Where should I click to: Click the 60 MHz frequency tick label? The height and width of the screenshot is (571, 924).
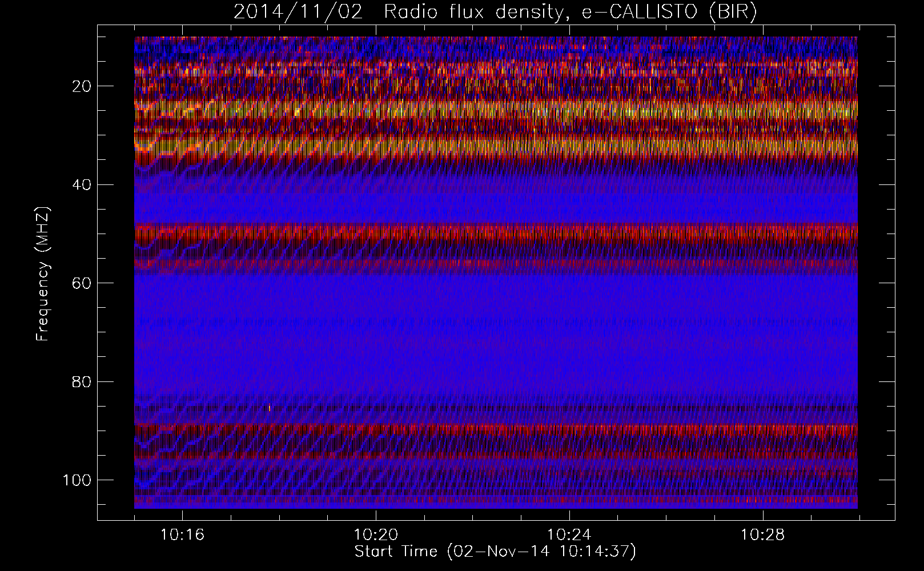[x=82, y=283]
